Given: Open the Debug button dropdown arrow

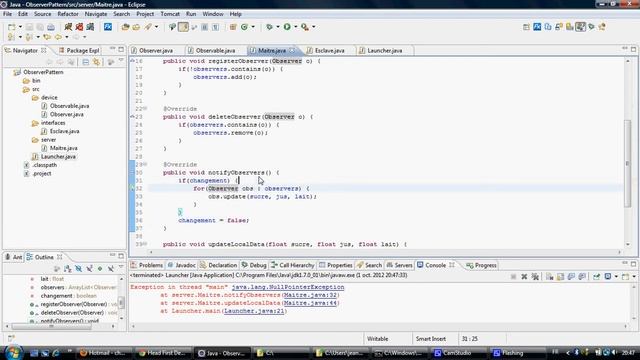Looking at the screenshot, I should click(278, 27).
